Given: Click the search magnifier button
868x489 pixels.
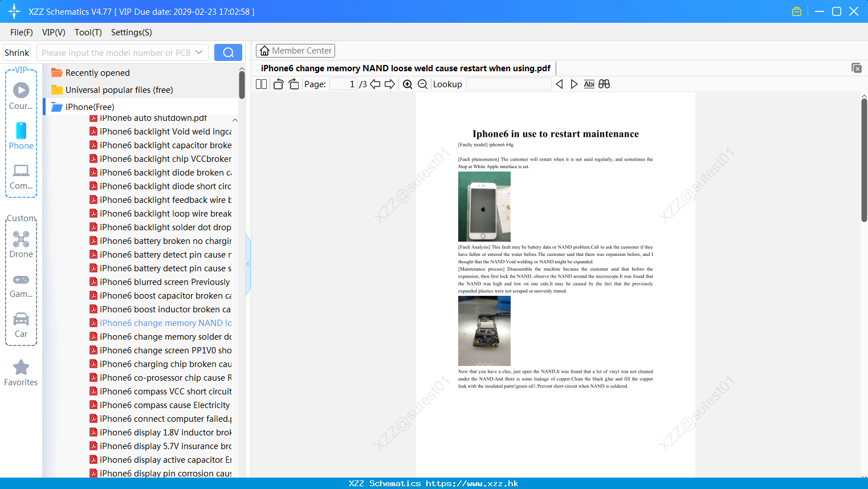Looking at the screenshot, I should [x=228, y=52].
